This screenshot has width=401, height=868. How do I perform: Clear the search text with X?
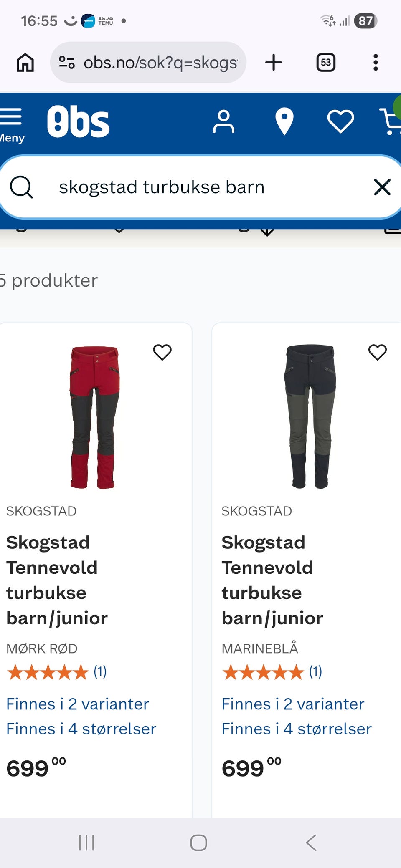click(x=382, y=187)
